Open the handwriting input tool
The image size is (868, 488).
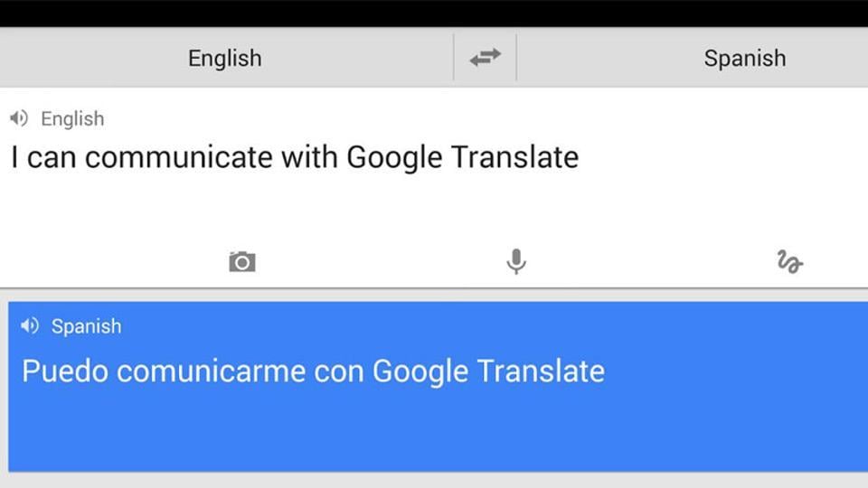pyautogui.click(x=789, y=262)
